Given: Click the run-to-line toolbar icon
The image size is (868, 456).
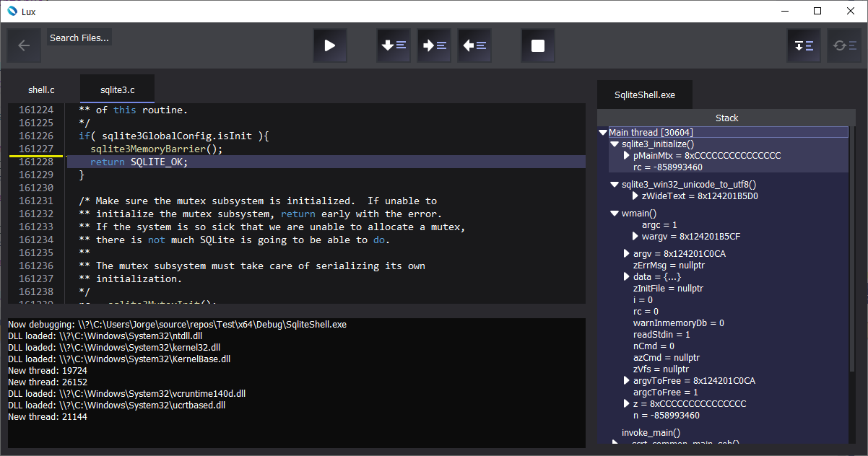Looking at the screenshot, I should pos(804,45).
